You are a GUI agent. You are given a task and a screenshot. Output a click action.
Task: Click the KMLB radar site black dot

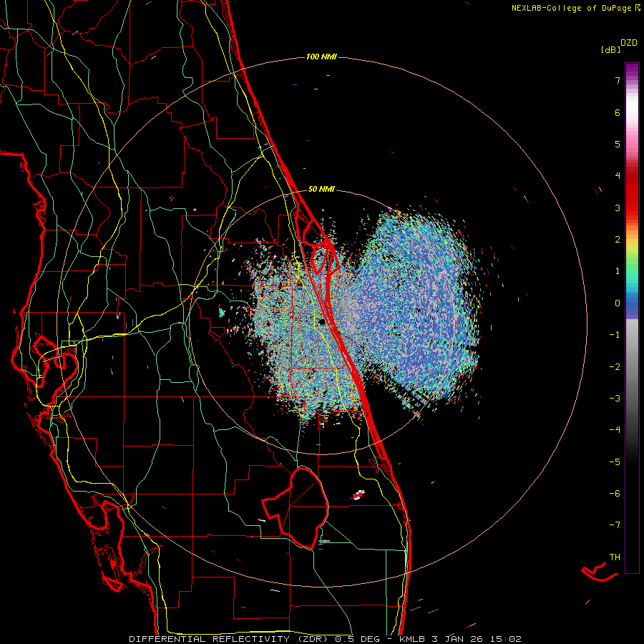[x=322, y=322]
